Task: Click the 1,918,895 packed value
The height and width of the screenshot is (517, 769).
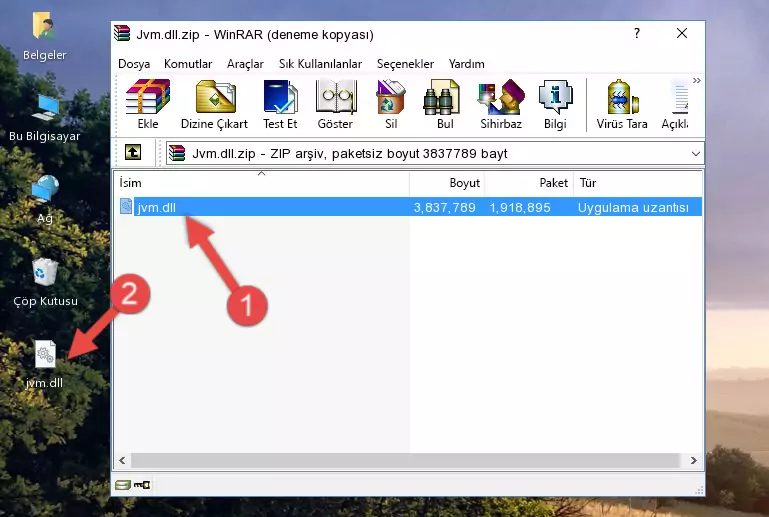Action: [520, 207]
